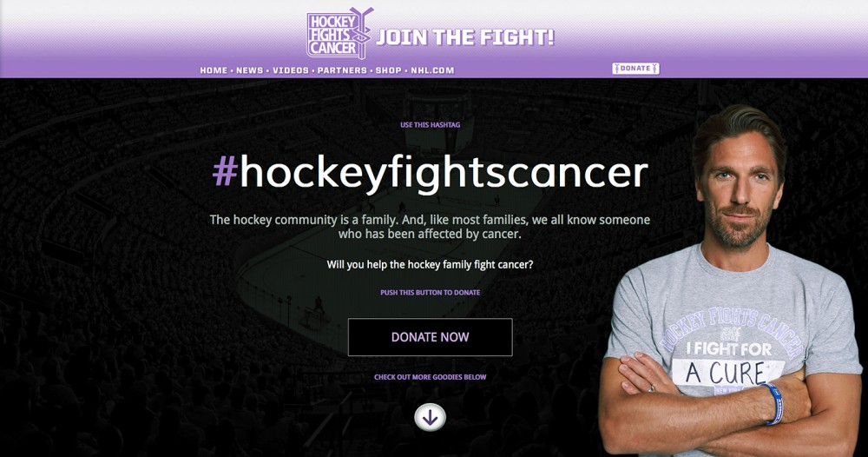Go to the NEWS page
The width and height of the screenshot is (868, 457).
pos(250,70)
